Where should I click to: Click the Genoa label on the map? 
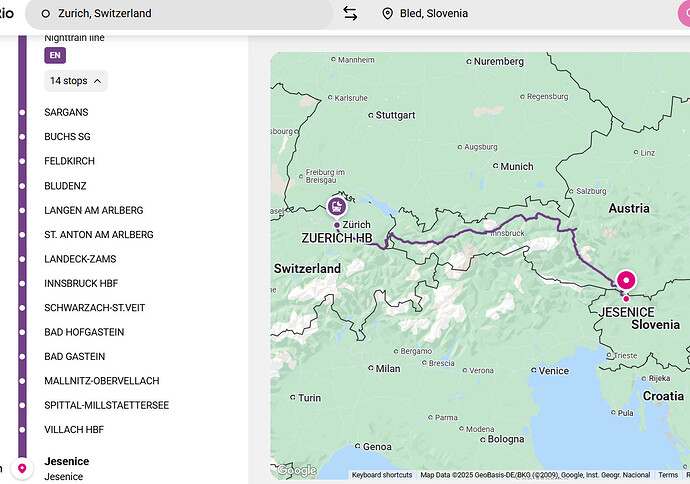pyautogui.click(x=377, y=447)
